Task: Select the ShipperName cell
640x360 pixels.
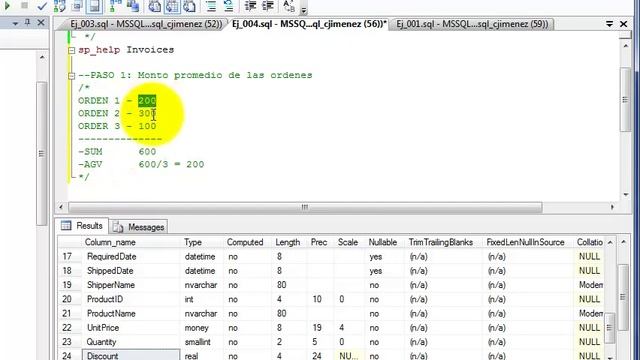Action: (x=131, y=285)
